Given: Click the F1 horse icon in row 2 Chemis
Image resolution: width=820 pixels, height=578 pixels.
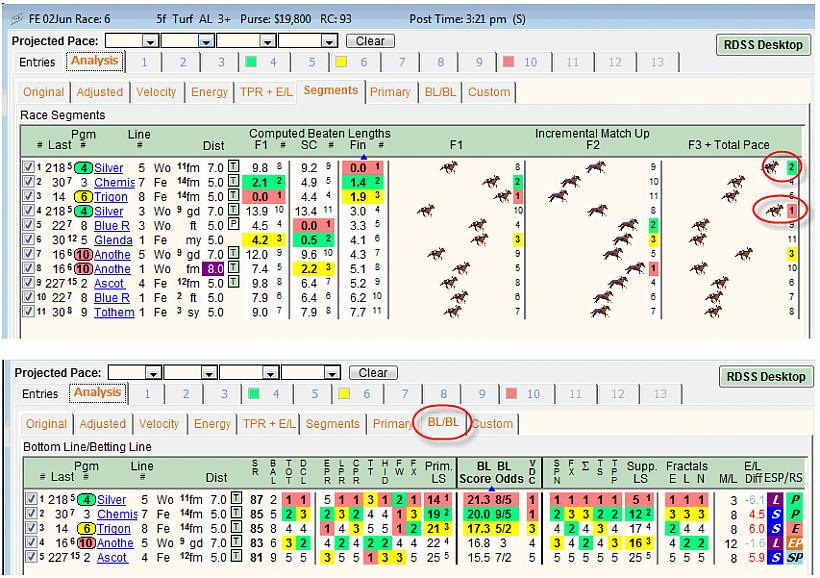Looking at the screenshot, I should coord(491,182).
